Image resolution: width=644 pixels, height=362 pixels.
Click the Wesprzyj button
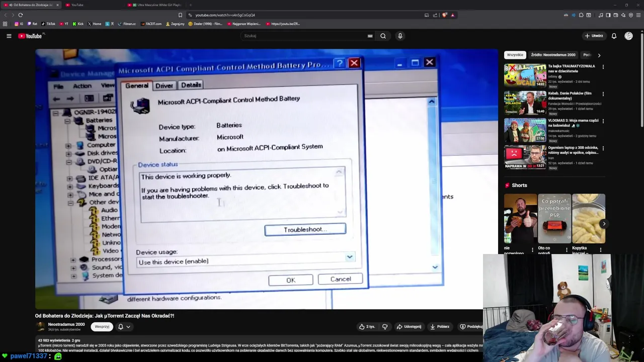click(x=102, y=327)
